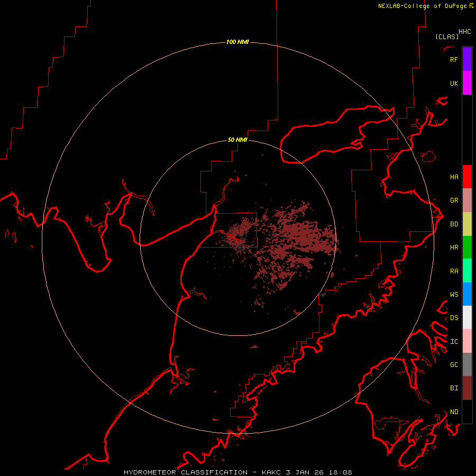Click the [CLAS] units label
The height and width of the screenshot is (476, 476).
[x=447, y=36]
